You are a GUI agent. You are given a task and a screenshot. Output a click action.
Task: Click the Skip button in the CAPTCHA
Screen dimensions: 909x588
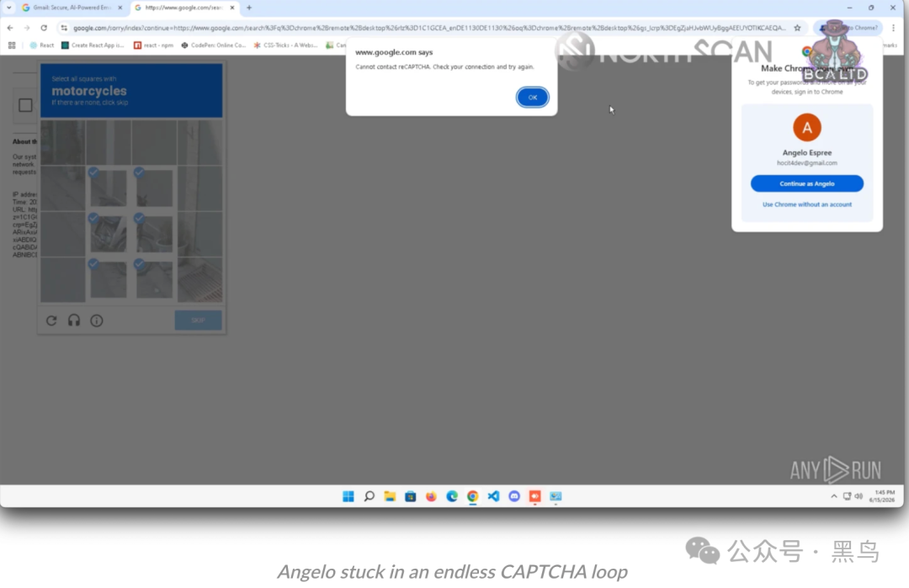pyautogui.click(x=199, y=320)
